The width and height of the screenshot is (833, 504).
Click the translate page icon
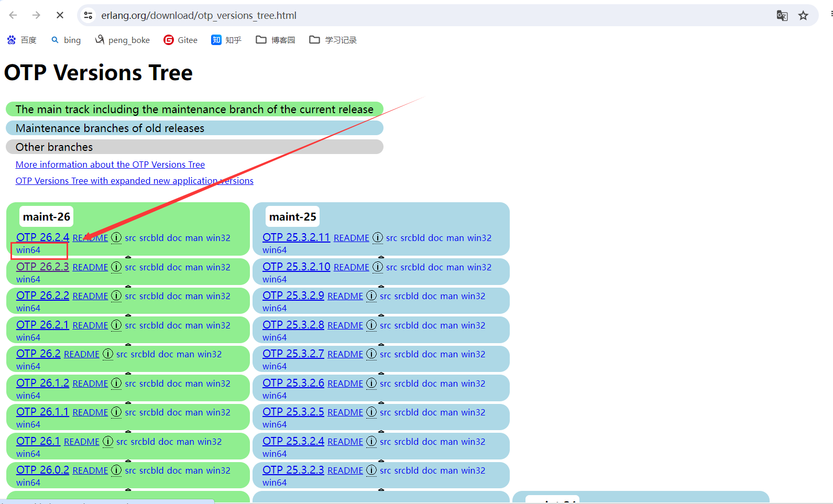[x=782, y=16]
